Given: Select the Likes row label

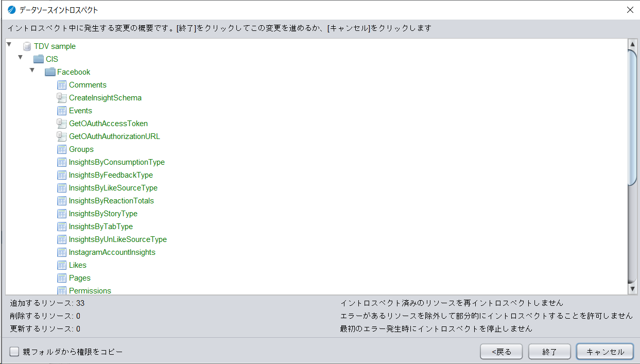Looking at the screenshot, I should 78,265.
